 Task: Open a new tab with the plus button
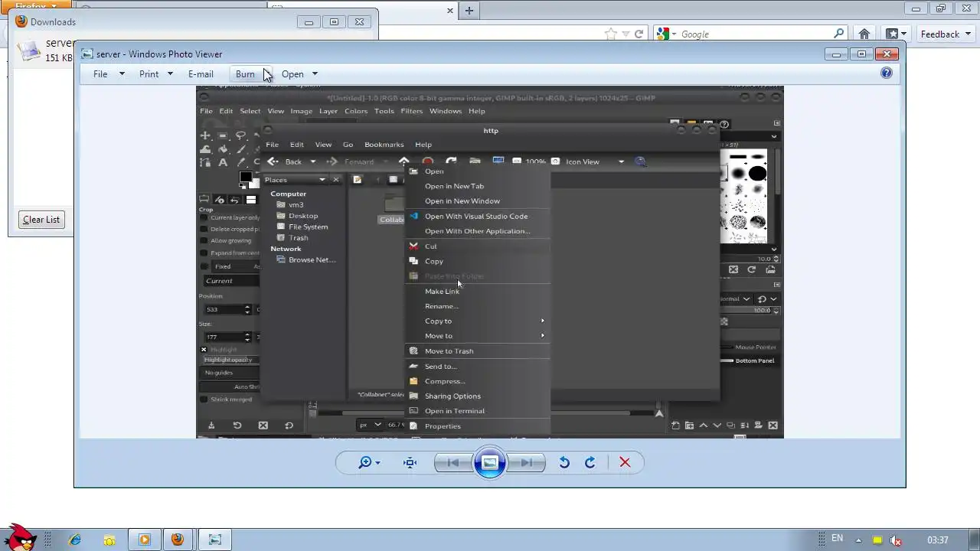[x=469, y=10]
